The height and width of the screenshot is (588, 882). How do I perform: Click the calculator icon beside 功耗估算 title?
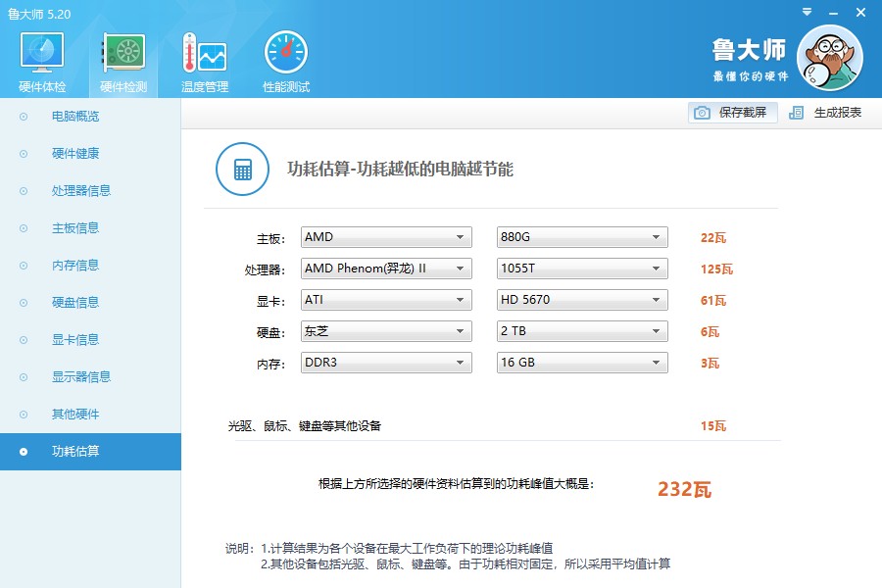point(241,170)
